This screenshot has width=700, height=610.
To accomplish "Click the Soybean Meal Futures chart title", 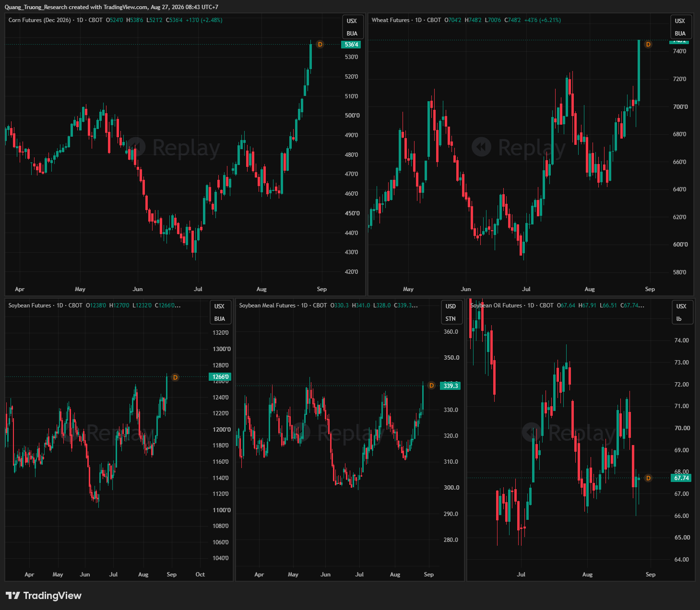I will [x=267, y=305].
